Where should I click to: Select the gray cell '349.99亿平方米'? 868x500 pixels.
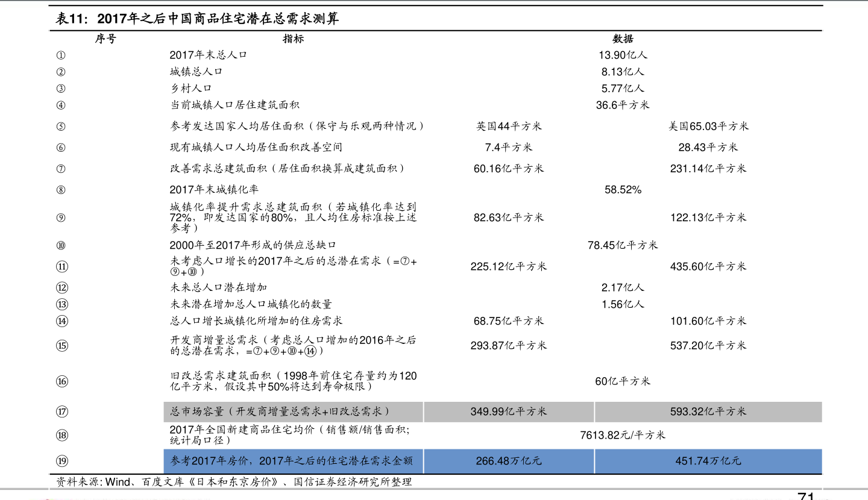tap(509, 411)
